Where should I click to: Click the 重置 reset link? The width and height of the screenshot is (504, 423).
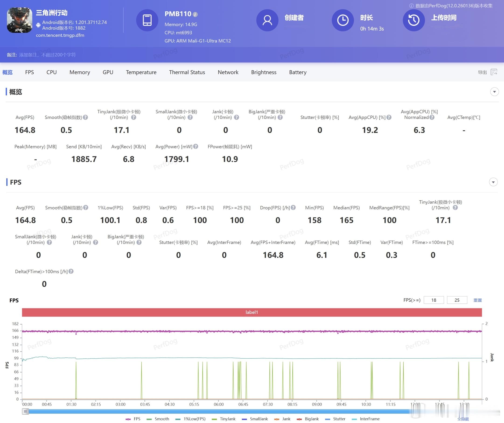(x=477, y=300)
